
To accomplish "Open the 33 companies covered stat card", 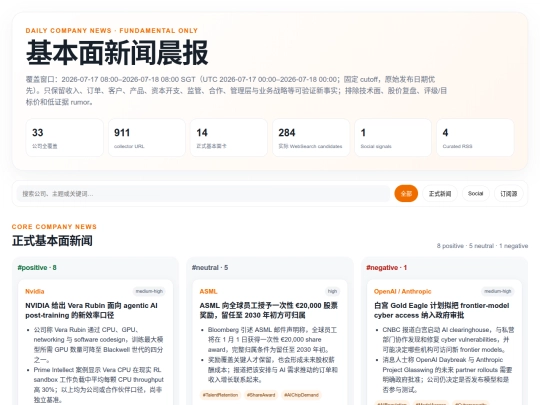I will tap(64, 138).
